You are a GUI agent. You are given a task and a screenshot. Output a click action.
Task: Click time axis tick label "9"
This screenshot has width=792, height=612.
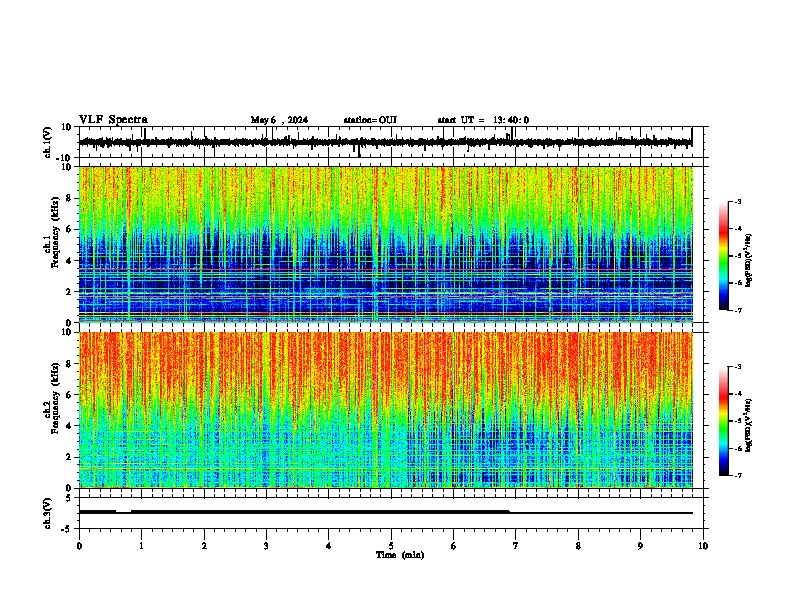[x=640, y=546]
